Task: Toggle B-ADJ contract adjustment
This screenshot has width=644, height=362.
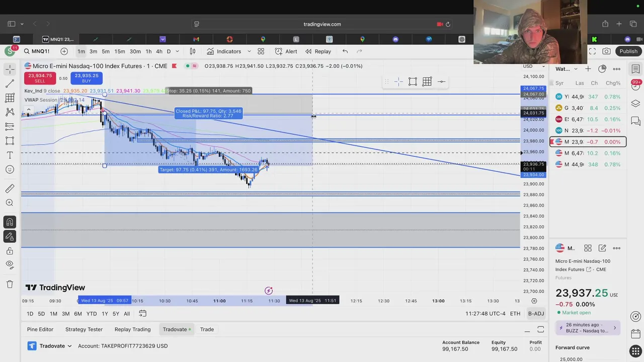Action: pos(536,314)
